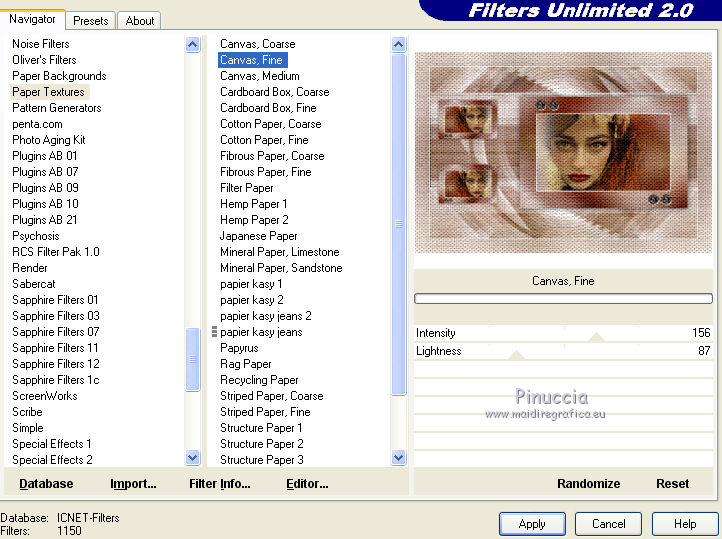Viewport: 722px width, 539px height.
Task: Select Filter Paper
Action: (x=247, y=188)
